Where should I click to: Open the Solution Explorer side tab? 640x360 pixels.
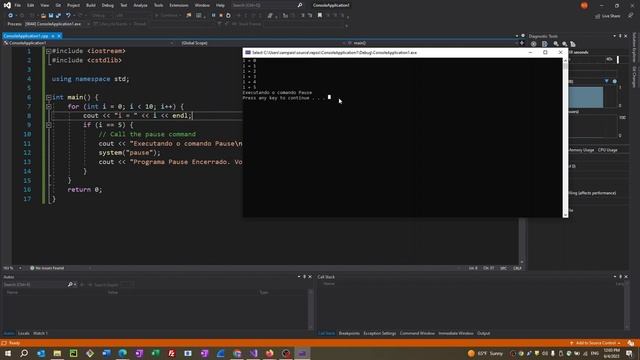click(634, 48)
